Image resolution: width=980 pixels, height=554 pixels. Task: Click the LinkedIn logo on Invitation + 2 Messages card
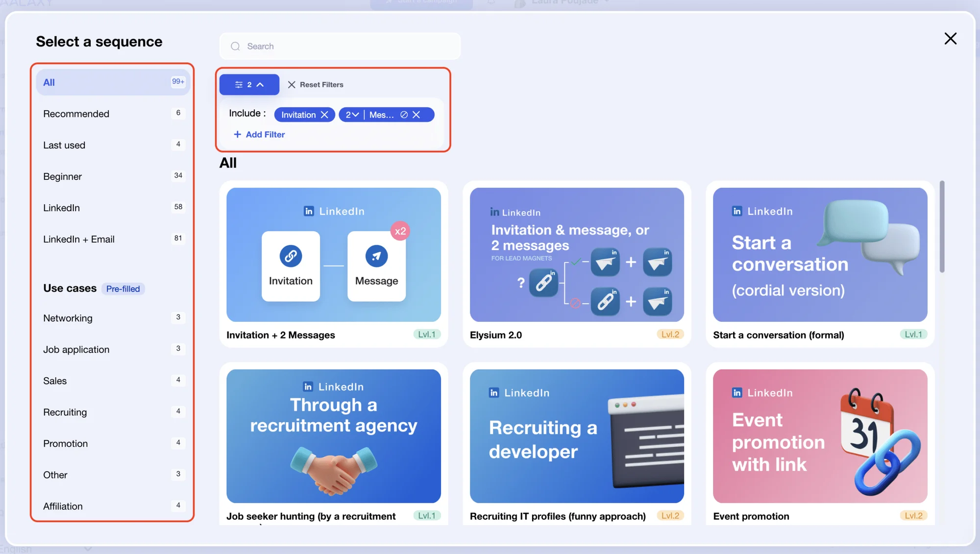click(309, 211)
